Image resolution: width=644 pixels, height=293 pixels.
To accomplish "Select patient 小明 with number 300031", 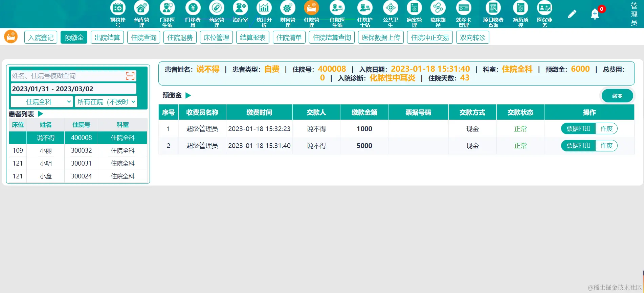I will click(x=78, y=164).
